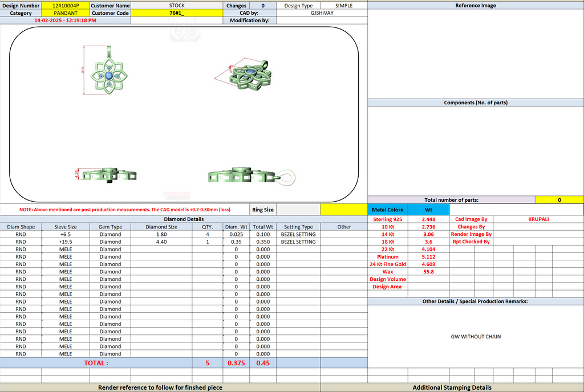This screenshot has width=584, height=392.
Task: Select the Other Details / Special Production Remarks header
Action: coord(476,301)
